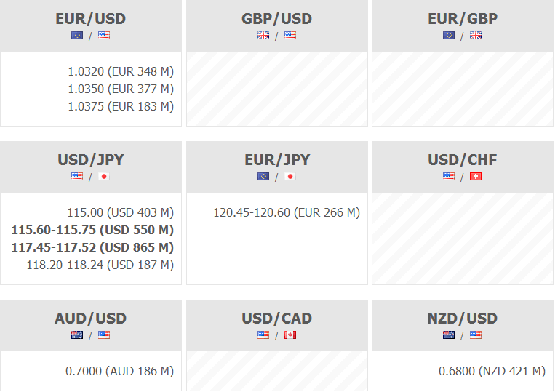Click the UK flag under GBP/USD
Screen dimensions: 555x392
point(263,35)
